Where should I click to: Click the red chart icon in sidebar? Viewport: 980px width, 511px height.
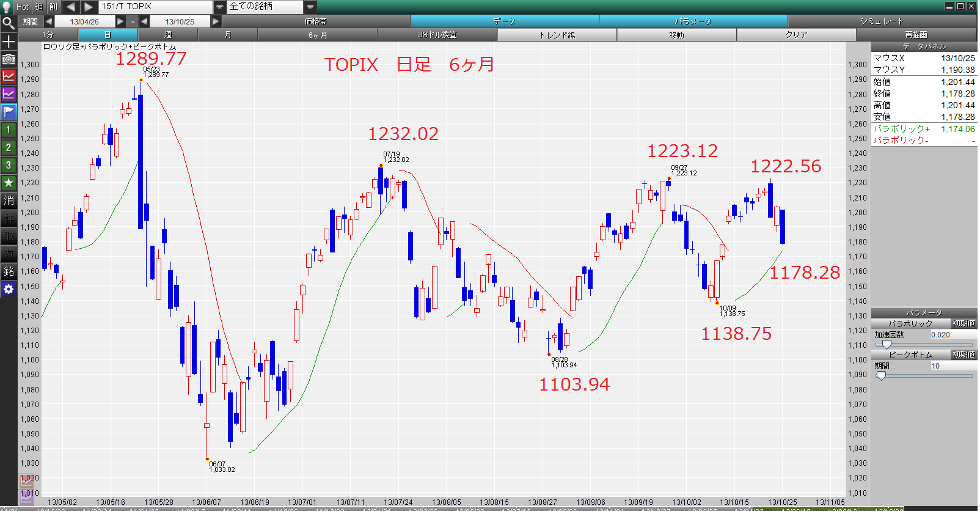click(x=9, y=76)
